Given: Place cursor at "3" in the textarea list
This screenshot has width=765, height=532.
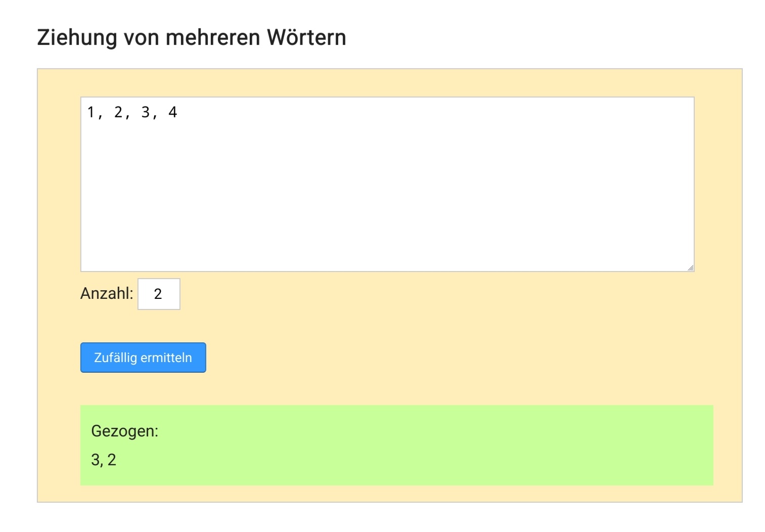Looking at the screenshot, I should (146, 112).
